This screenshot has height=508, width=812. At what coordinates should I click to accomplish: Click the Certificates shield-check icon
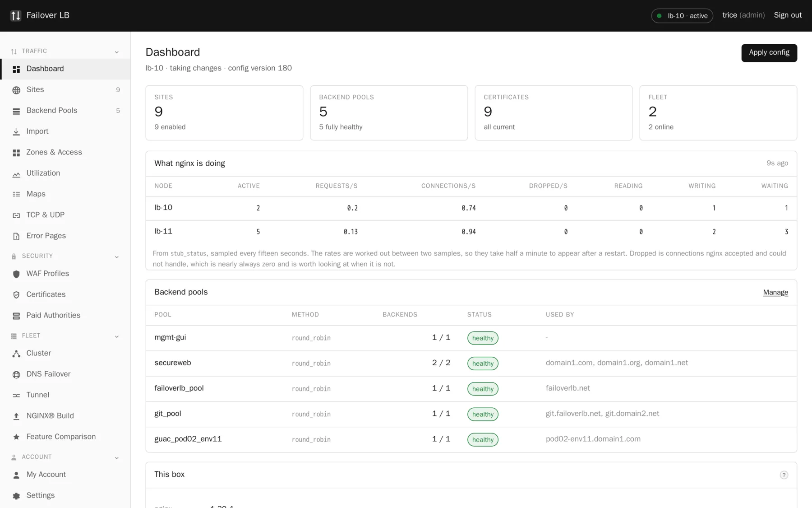pyautogui.click(x=16, y=295)
